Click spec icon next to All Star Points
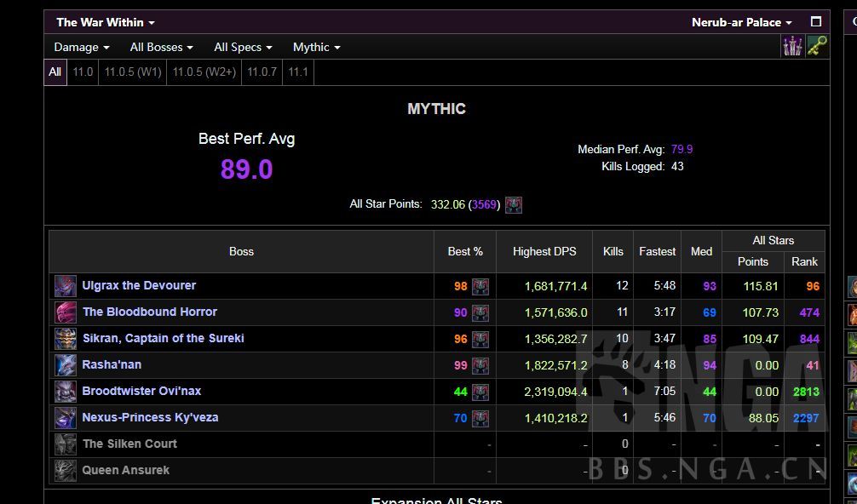 [x=514, y=204]
